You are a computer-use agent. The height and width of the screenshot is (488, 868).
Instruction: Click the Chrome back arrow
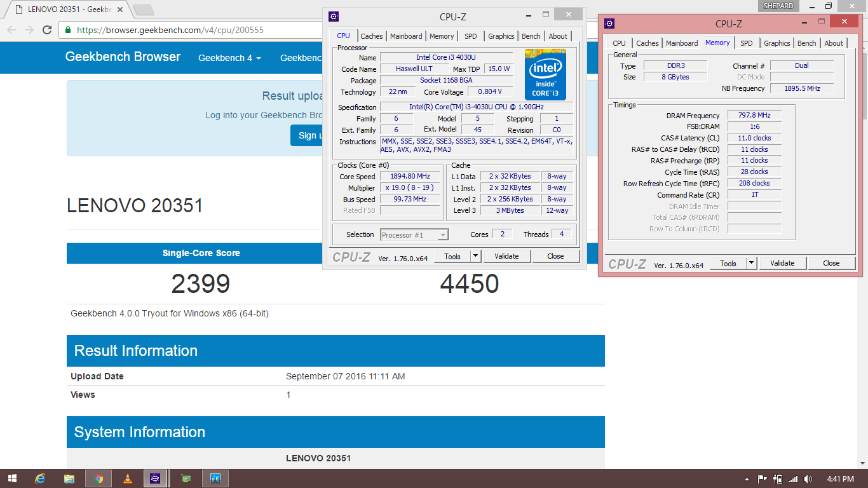[11, 30]
